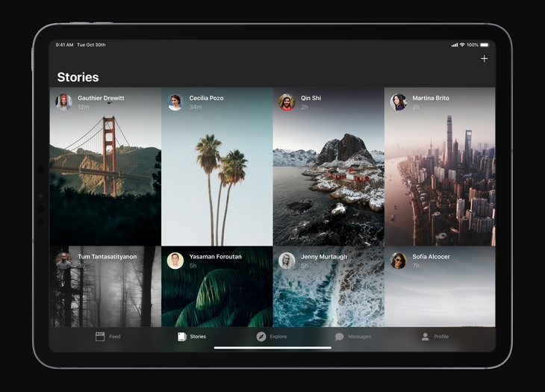
Task: Click the Tum Tantasatityanon name label
Action: point(108,257)
